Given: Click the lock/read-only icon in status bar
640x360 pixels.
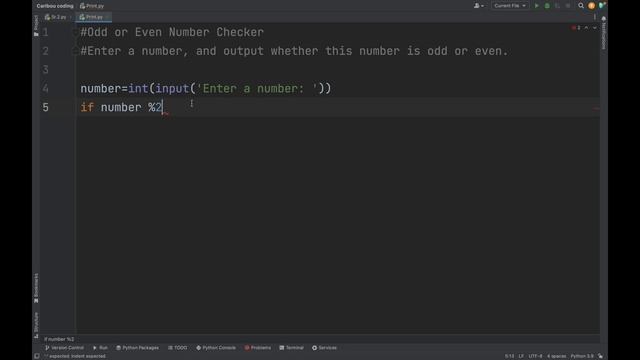Looking at the screenshot, I should click(x=600, y=356).
